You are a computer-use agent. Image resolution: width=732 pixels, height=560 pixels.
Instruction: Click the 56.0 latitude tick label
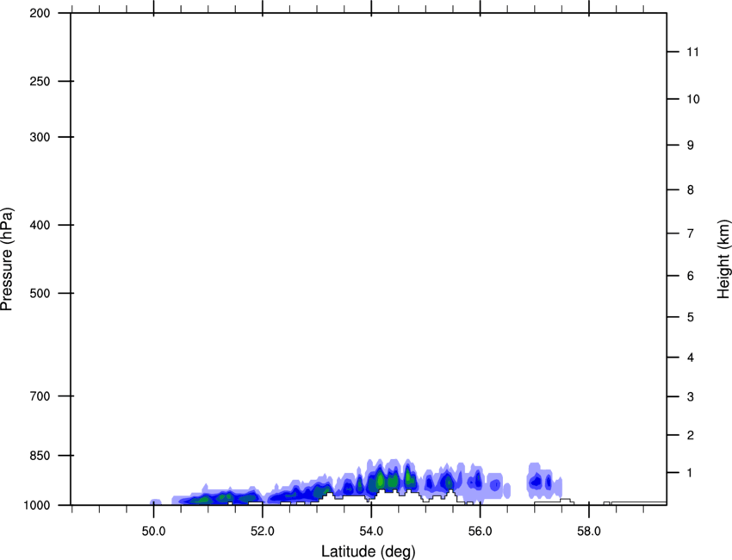pyautogui.click(x=481, y=532)
